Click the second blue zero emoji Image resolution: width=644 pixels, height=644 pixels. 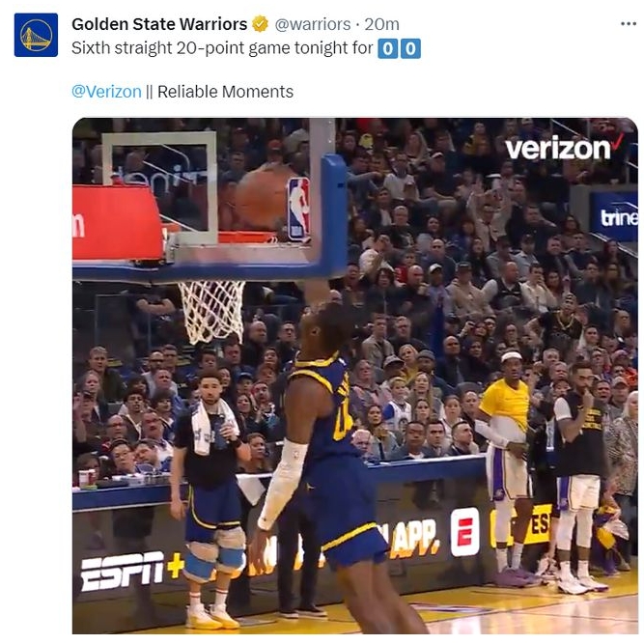click(410, 48)
